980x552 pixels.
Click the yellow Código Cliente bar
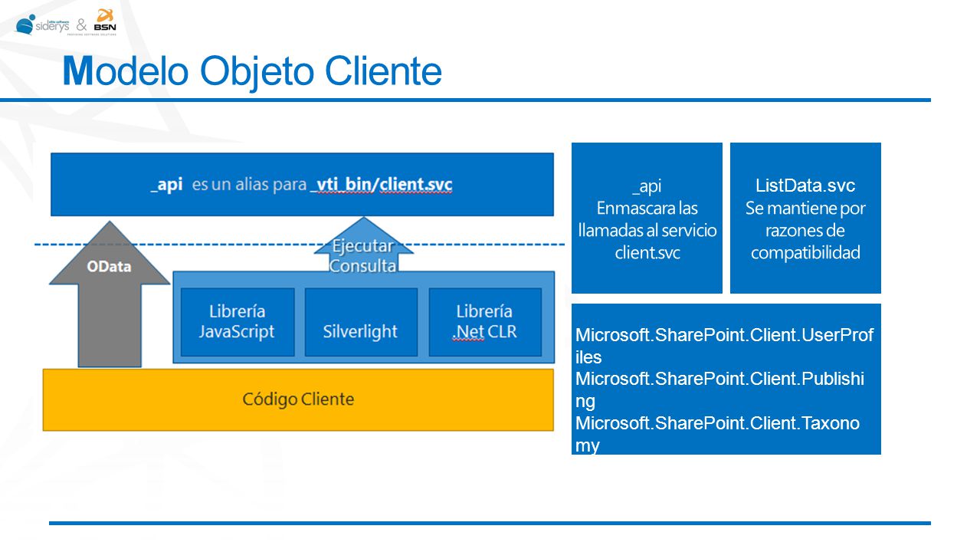(x=298, y=399)
